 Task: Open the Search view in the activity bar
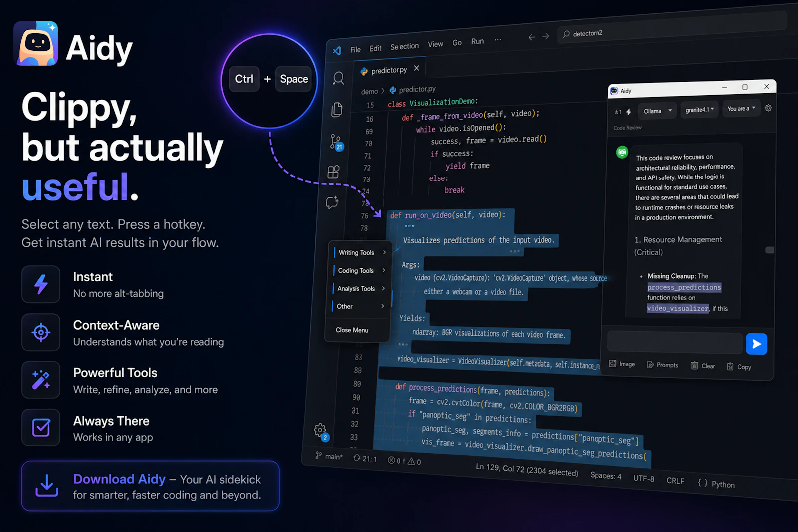pos(339,78)
